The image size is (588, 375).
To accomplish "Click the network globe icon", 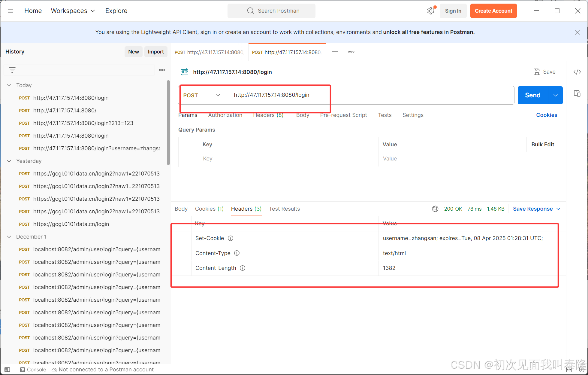I will (435, 209).
